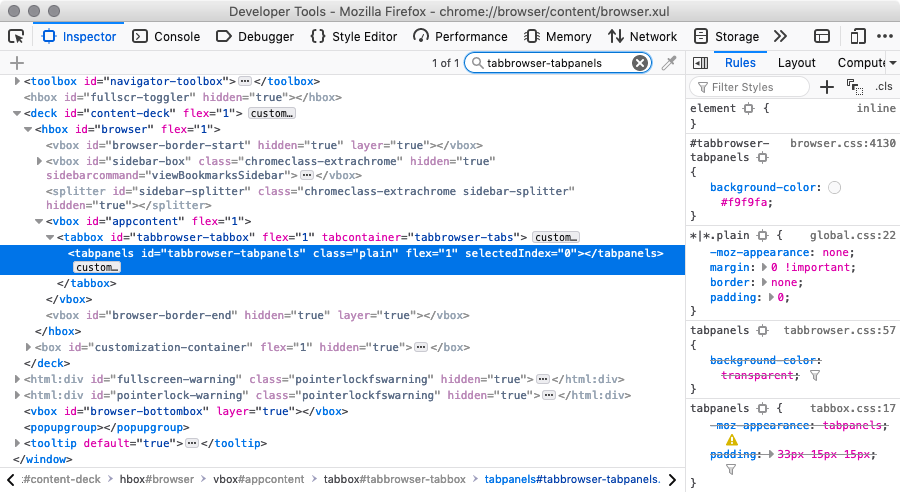The image size is (900, 492).
Task: Clear the inspector search field
Action: tap(640, 63)
